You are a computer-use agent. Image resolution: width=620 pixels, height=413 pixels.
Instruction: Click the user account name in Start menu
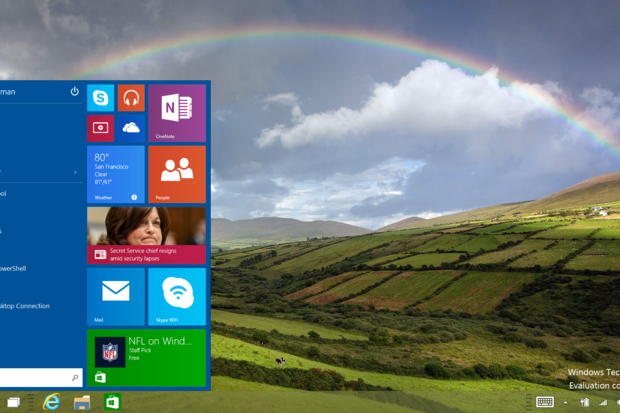click(8, 92)
